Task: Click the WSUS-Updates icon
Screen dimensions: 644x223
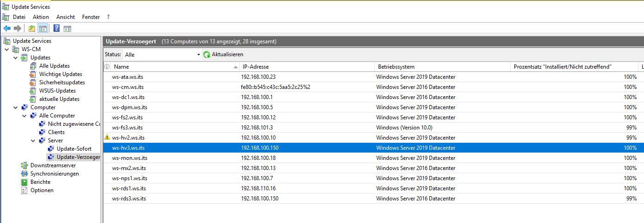Action: coord(33,91)
